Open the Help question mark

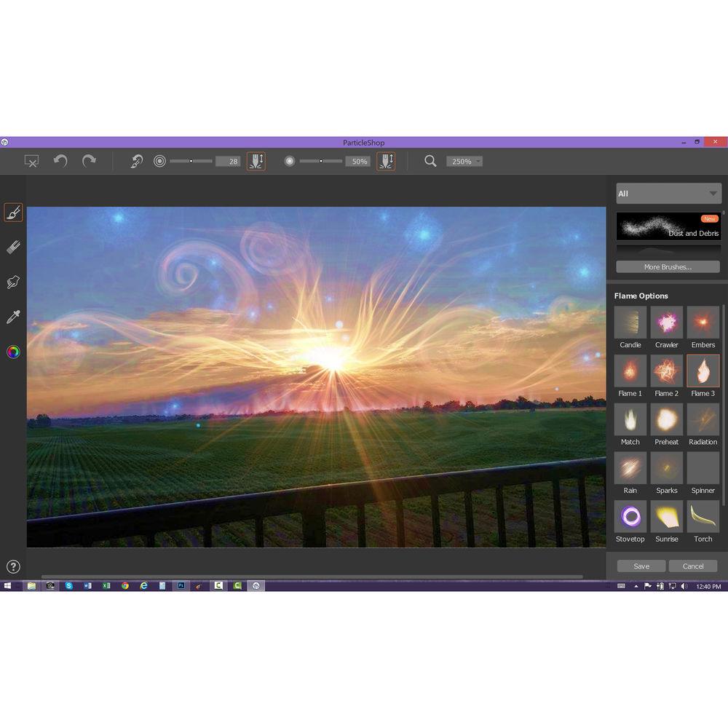[13, 566]
